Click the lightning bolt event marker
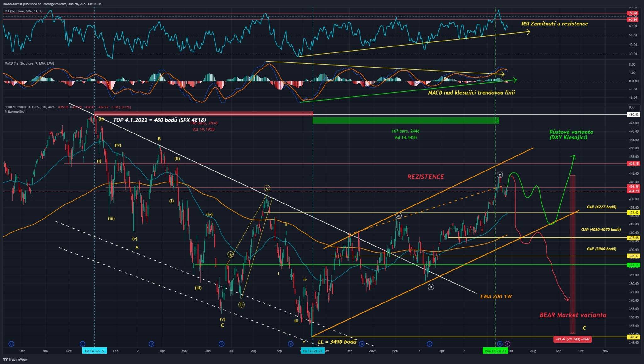644x364 pixels. tap(507, 344)
